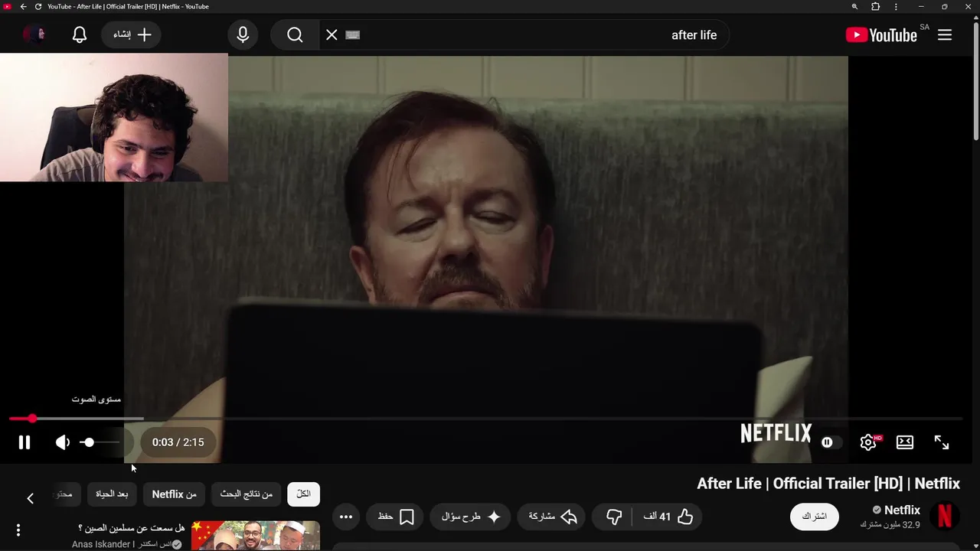Open browser three-dot menu
980x551 pixels.
[x=896, y=7]
